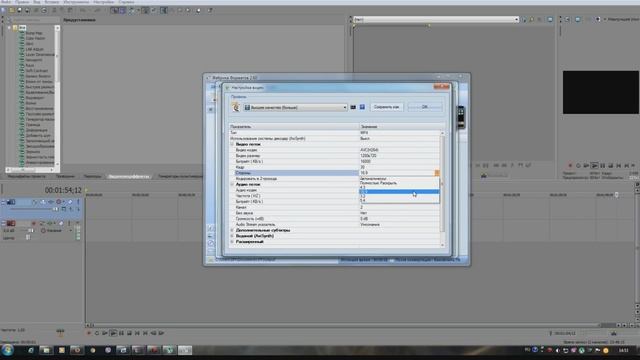
Task: Click the Стороны value dropdown arrow
Action: 437,173
